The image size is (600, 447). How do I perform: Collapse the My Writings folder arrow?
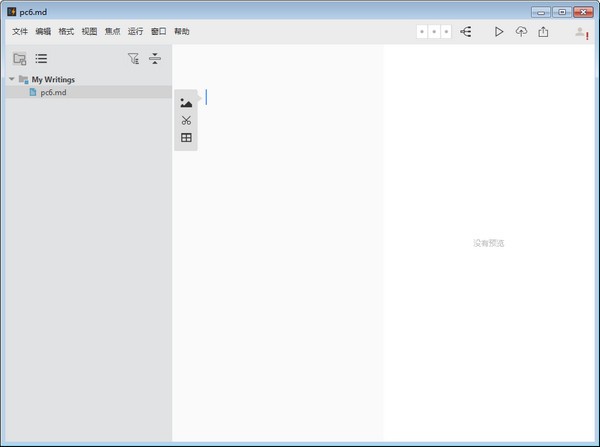11,79
